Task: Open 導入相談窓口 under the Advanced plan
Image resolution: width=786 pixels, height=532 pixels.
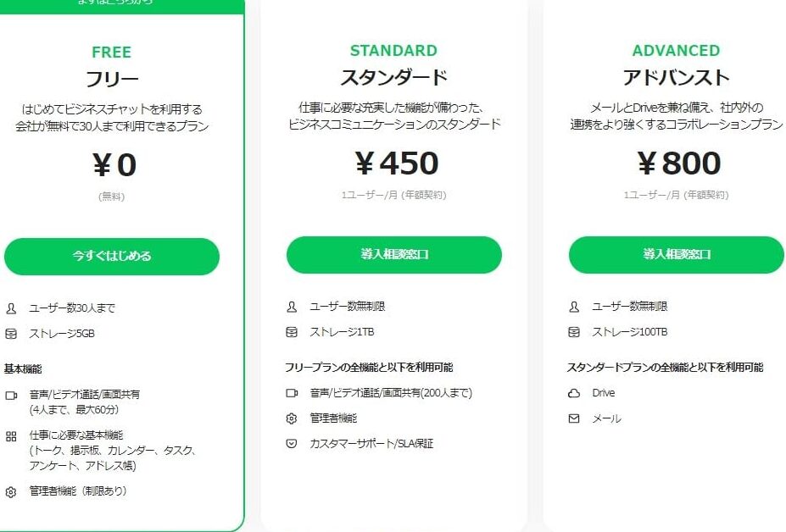Action: click(x=676, y=255)
